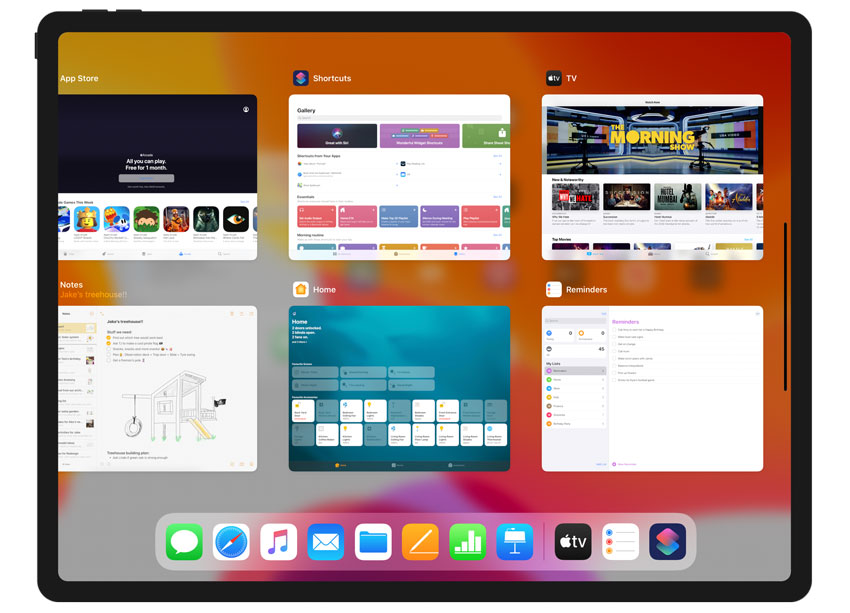Open Messages from the dock
The height and width of the screenshot is (613, 850).
coord(184,541)
